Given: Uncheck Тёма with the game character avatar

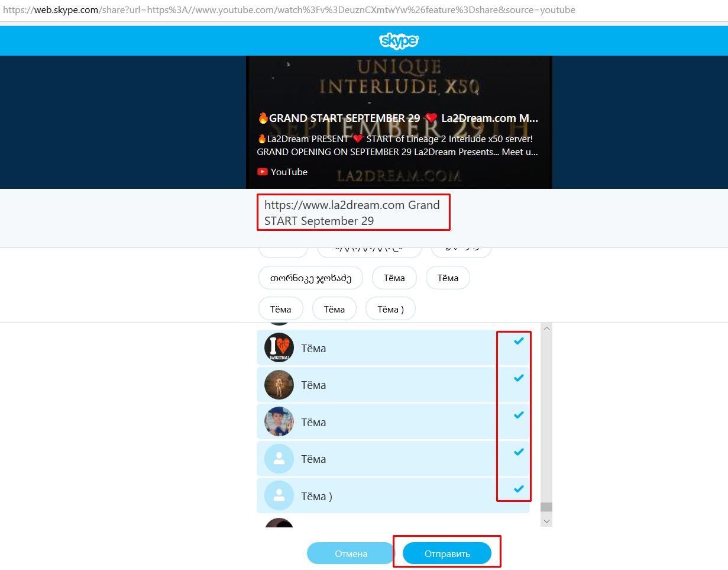Looking at the screenshot, I should 519,378.
